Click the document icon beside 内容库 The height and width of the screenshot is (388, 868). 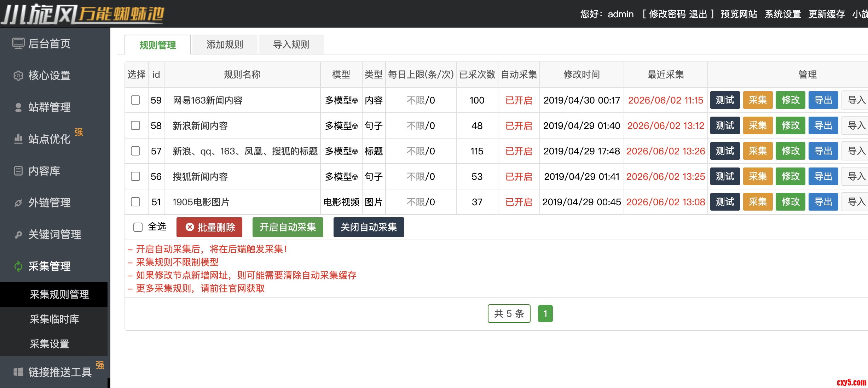18,171
